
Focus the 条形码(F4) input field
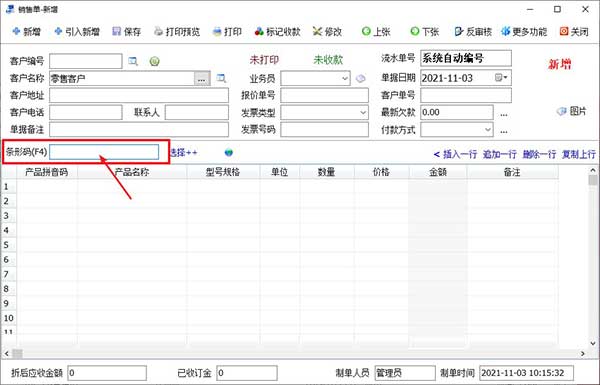pyautogui.click(x=104, y=152)
